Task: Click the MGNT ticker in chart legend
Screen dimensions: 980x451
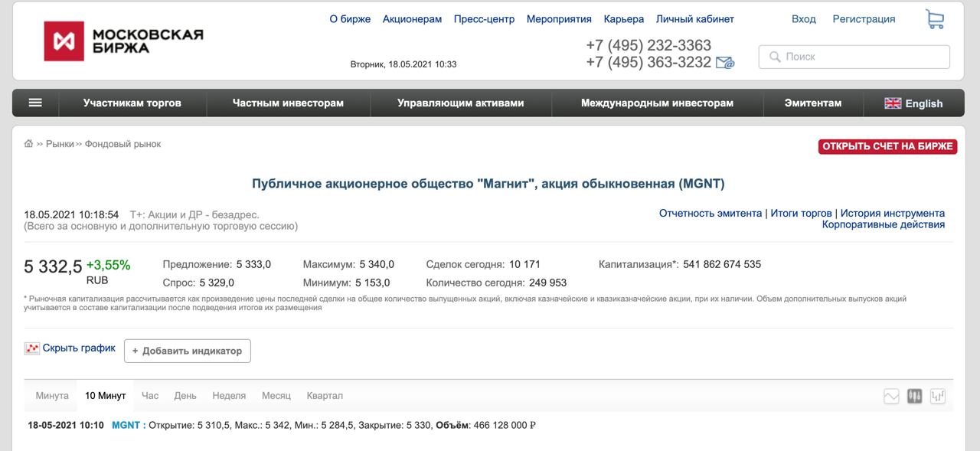Action: point(126,425)
